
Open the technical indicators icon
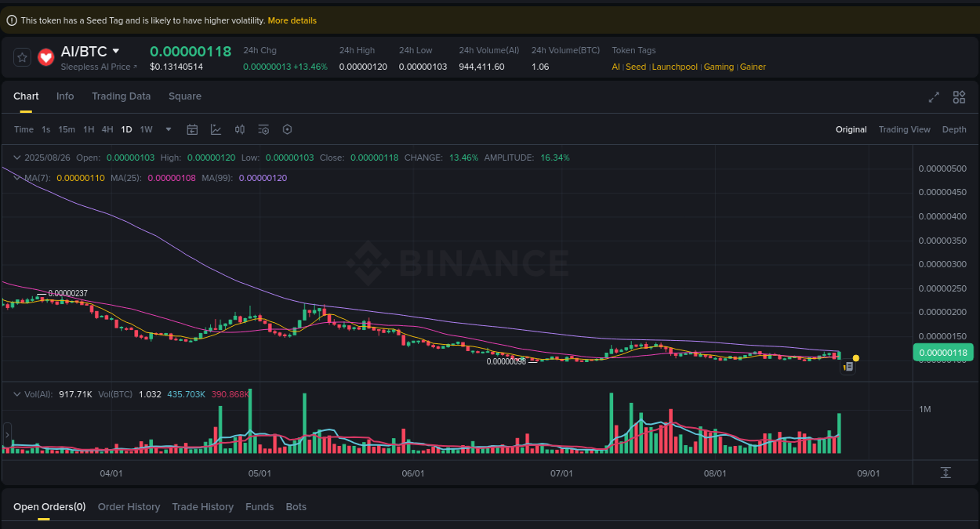[216, 129]
